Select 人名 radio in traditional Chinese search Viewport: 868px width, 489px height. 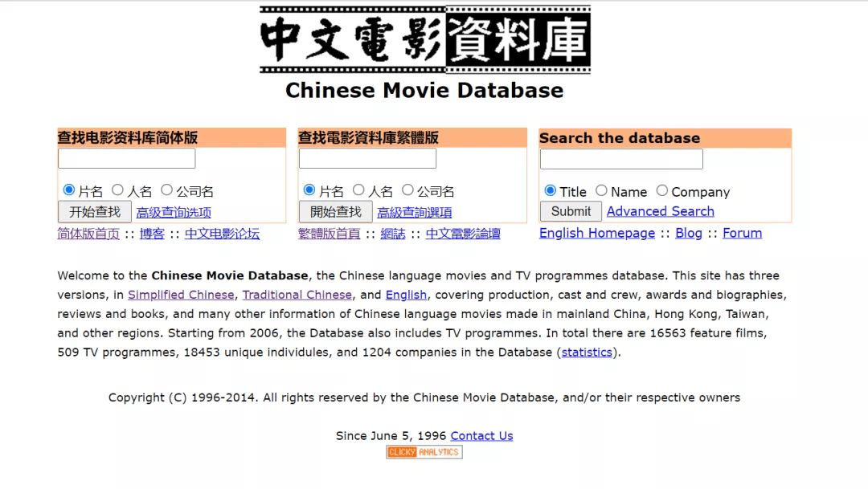[x=358, y=190]
